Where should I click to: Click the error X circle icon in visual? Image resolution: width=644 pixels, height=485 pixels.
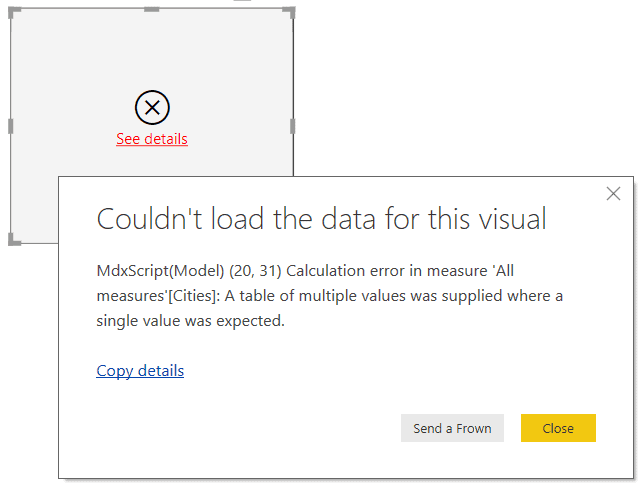pyautogui.click(x=152, y=107)
